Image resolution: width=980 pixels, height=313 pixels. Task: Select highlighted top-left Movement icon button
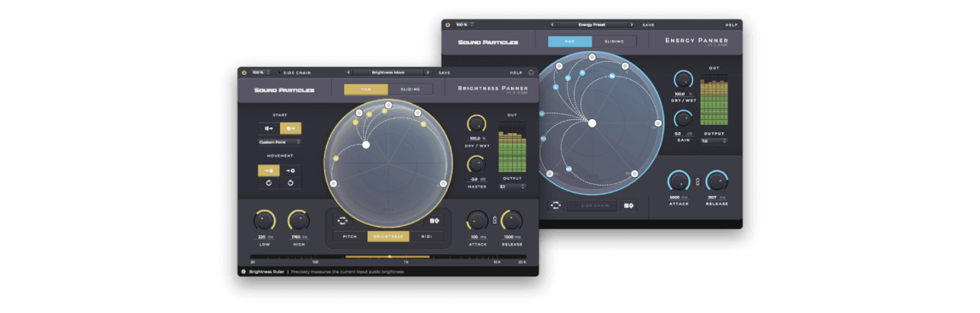point(269,171)
